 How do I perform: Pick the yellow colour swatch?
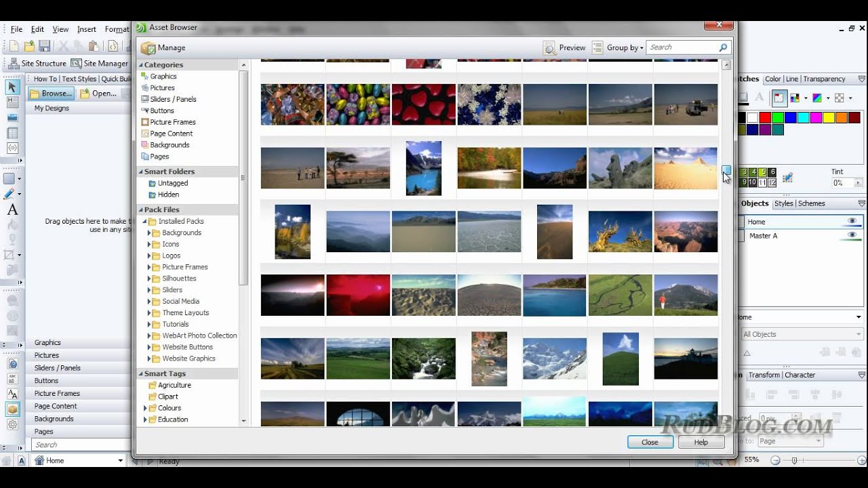(x=829, y=117)
